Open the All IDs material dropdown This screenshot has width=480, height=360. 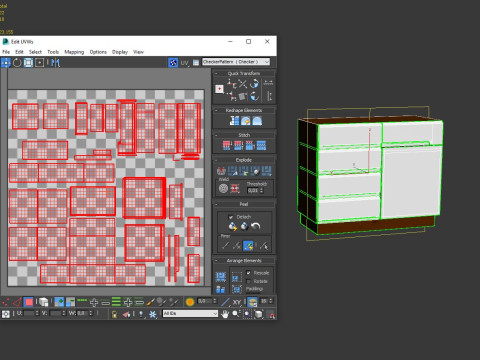tap(190, 314)
